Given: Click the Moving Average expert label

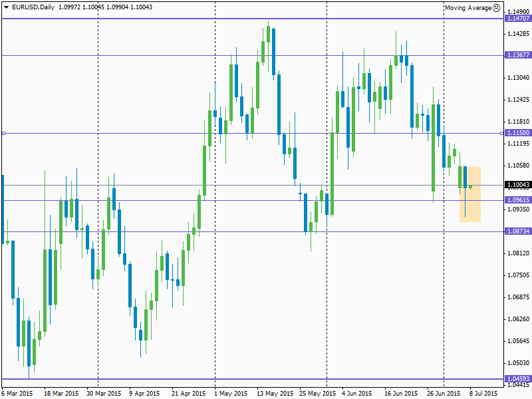Looking at the screenshot, I should (468, 8).
